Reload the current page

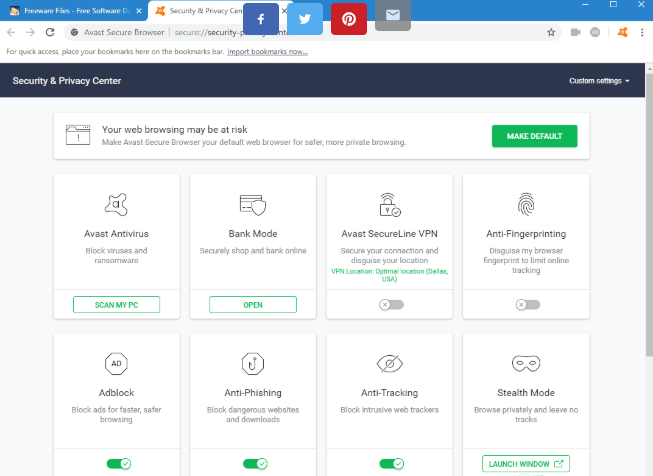click(50, 32)
